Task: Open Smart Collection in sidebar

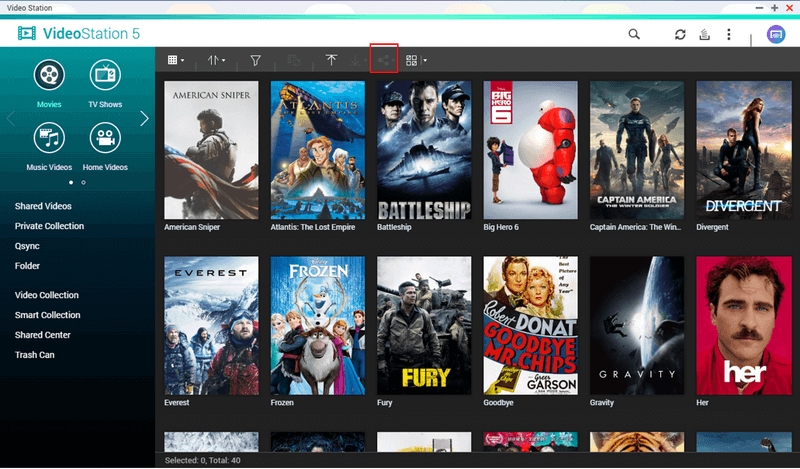Action: (x=47, y=315)
